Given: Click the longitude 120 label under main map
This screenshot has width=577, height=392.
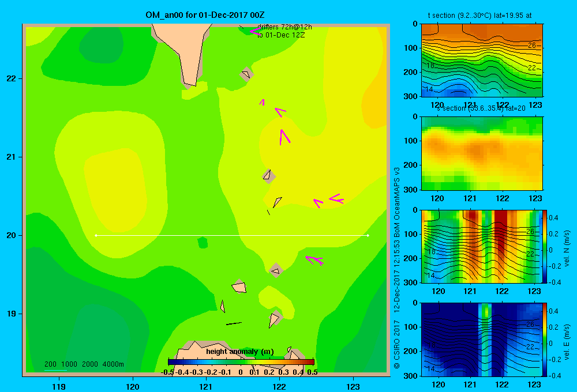Looking at the screenshot, I should pos(133,386).
